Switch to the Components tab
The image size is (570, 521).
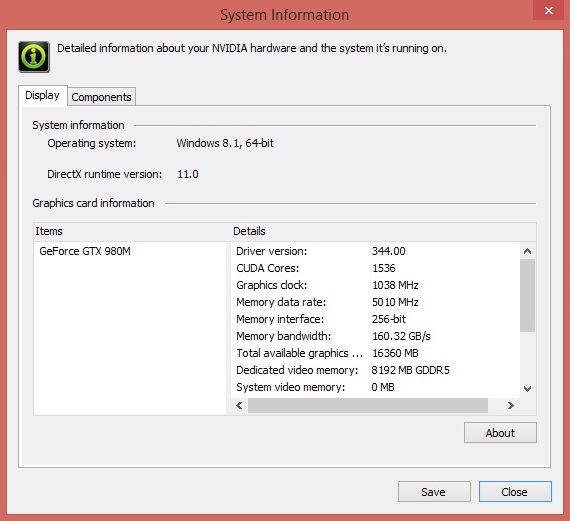click(101, 97)
